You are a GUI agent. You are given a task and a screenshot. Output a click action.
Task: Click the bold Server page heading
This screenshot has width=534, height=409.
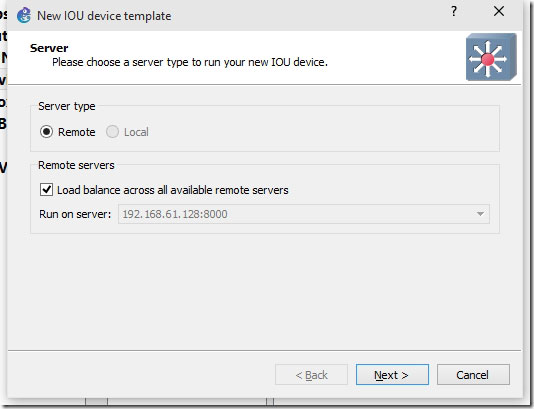point(49,48)
